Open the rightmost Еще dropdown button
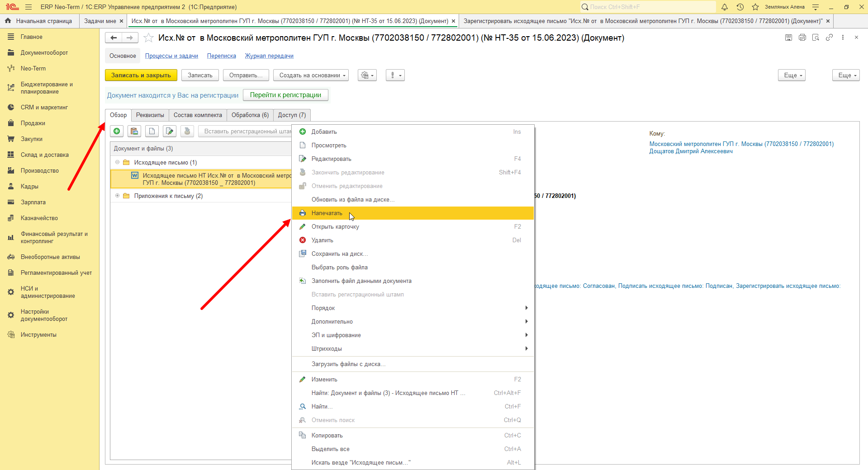Viewport: 868px width, 470px height. [846, 75]
